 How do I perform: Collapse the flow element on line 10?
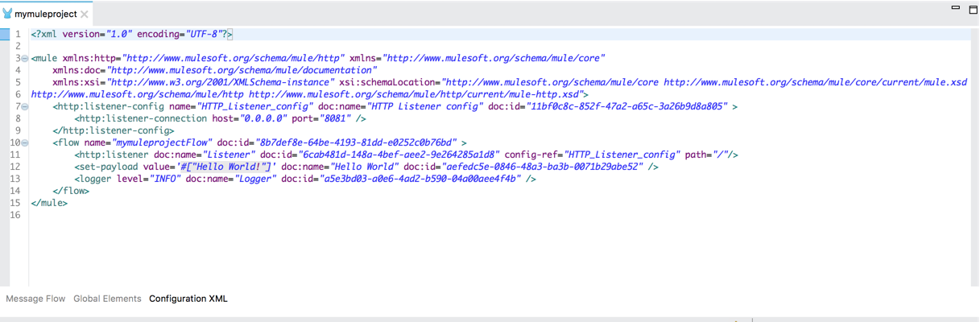(x=25, y=142)
